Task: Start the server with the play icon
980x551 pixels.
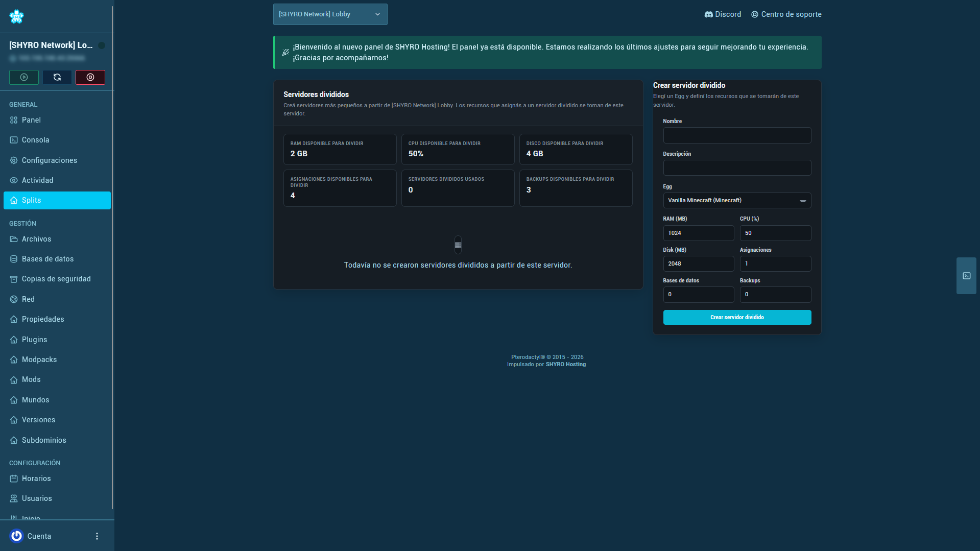Action: (x=24, y=77)
